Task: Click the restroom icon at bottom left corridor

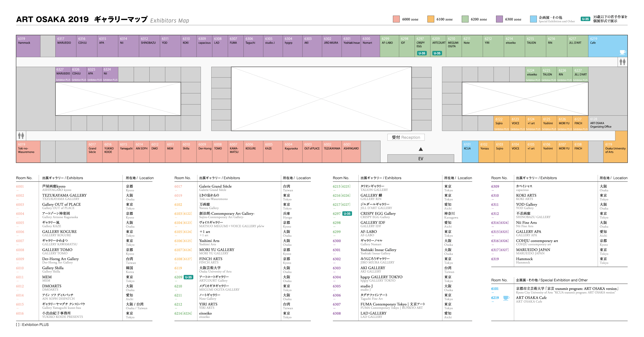Action: pos(21,136)
